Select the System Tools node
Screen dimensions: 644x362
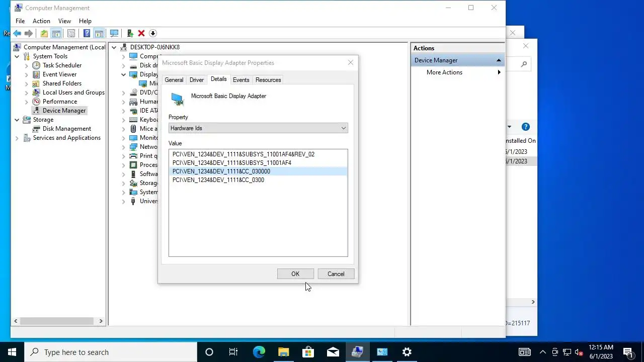[x=50, y=56]
